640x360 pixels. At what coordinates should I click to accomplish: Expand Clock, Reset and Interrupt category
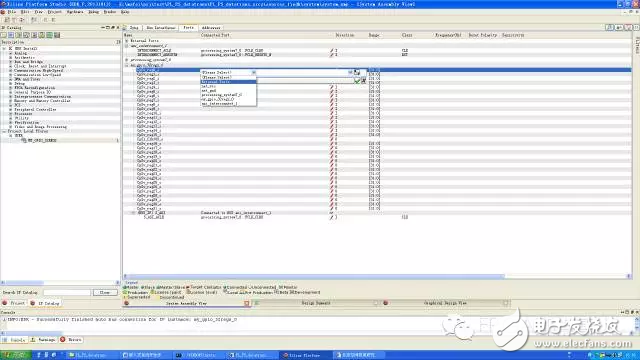tap(11, 66)
